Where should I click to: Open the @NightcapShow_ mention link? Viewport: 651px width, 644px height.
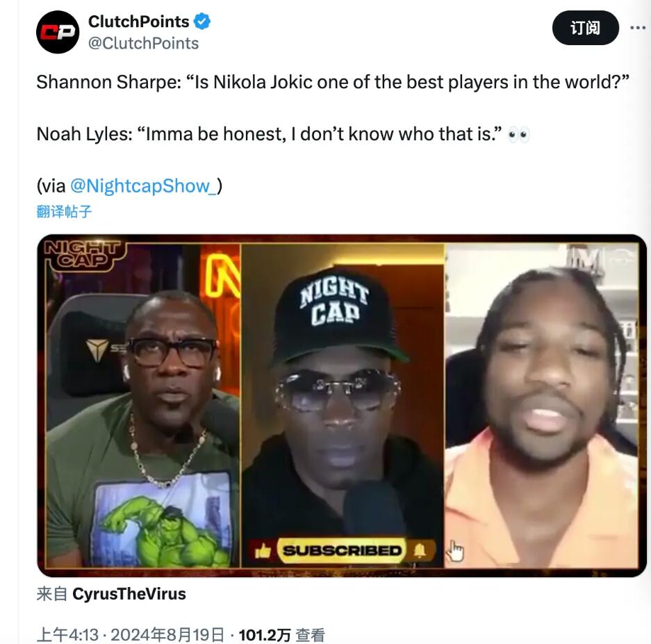click(143, 185)
